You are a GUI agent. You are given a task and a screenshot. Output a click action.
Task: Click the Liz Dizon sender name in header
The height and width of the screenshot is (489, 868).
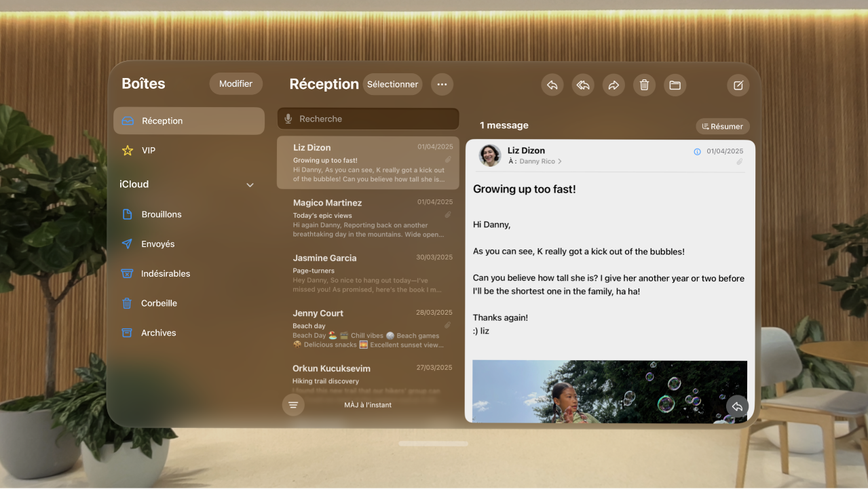(526, 151)
